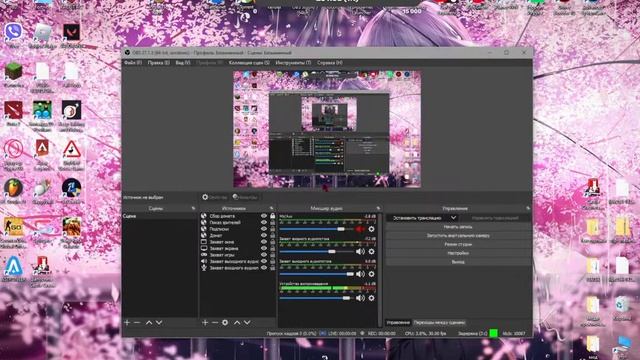Toggle visibility of the Показ зрителей source

pyautogui.click(x=264, y=222)
